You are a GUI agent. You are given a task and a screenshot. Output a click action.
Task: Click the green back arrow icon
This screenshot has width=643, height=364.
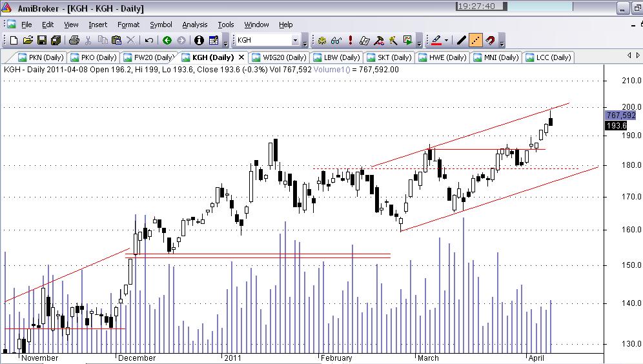pyautogui.click(x=167, y=41)
